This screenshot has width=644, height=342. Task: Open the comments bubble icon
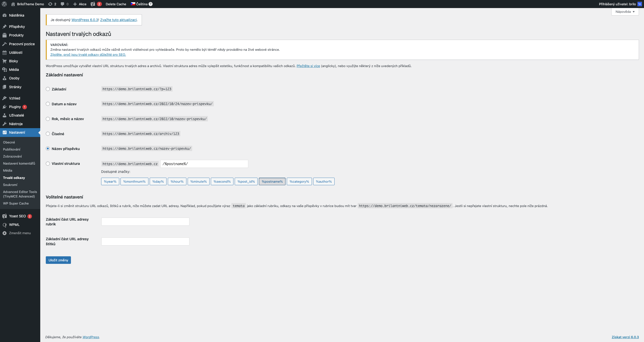62,4
